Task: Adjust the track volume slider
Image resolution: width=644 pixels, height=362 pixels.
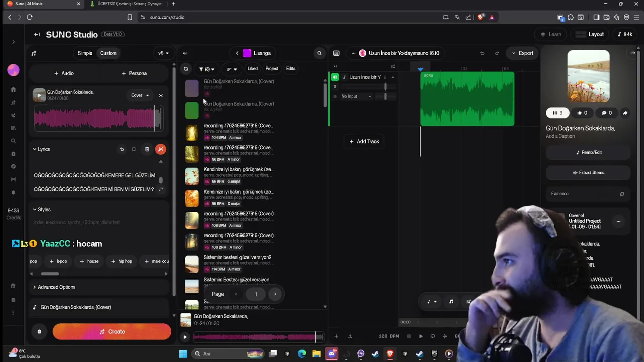Action: [386, 87]
